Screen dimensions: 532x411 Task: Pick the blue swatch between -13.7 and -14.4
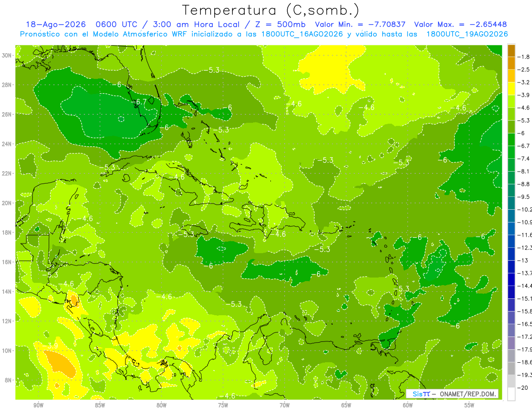[511, 279]
